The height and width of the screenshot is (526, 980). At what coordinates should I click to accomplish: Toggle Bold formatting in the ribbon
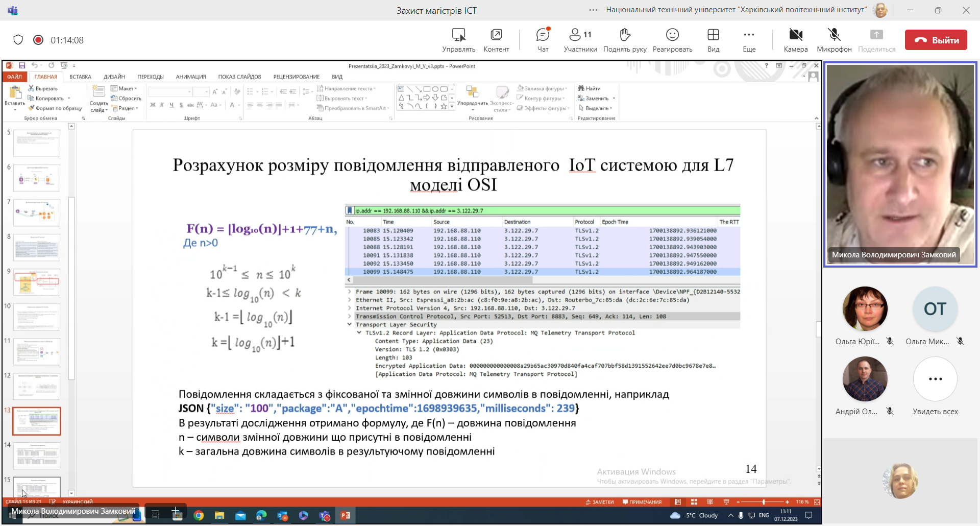tap(153, 105)
